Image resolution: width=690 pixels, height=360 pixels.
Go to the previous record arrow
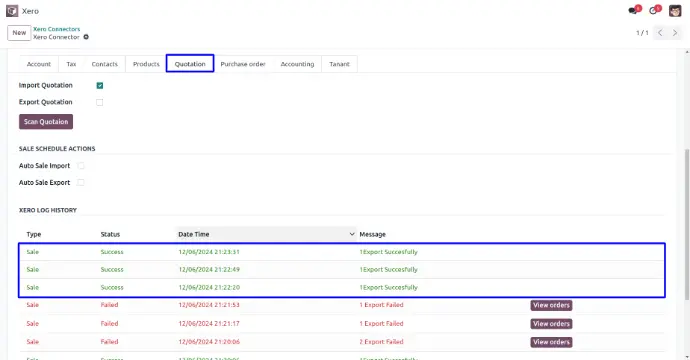point(660,33)
